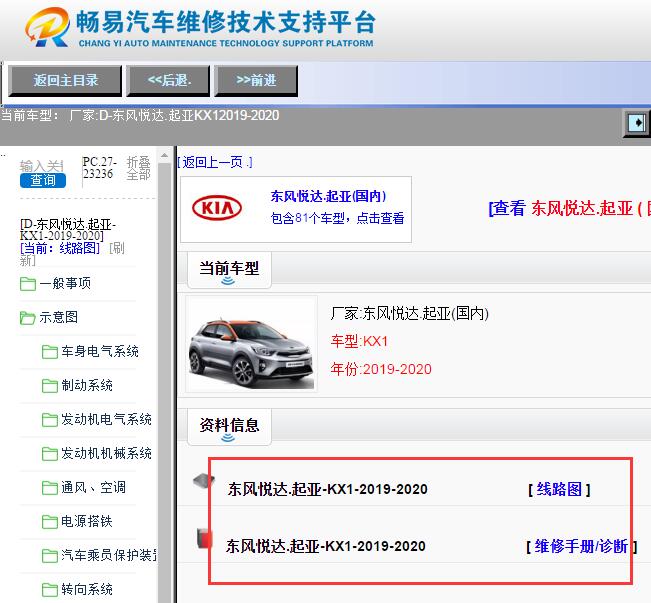
Task: Go back with the <<后退 button
Action: point(169,81)
